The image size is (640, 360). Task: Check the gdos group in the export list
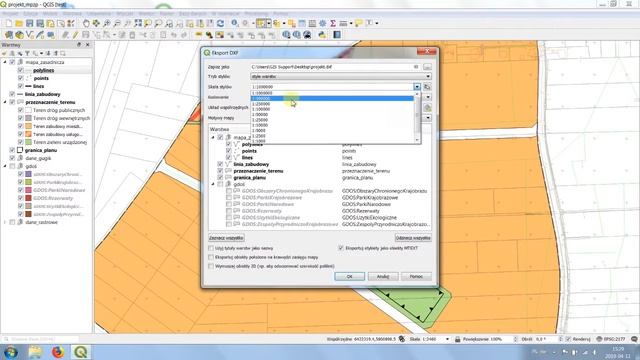tap(220, 184)
